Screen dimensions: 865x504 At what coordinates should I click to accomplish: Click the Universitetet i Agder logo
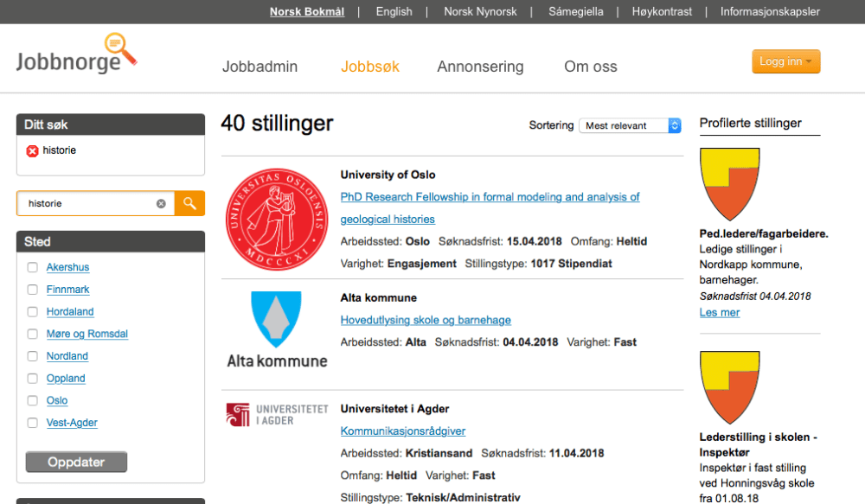[x=277, y=414]
